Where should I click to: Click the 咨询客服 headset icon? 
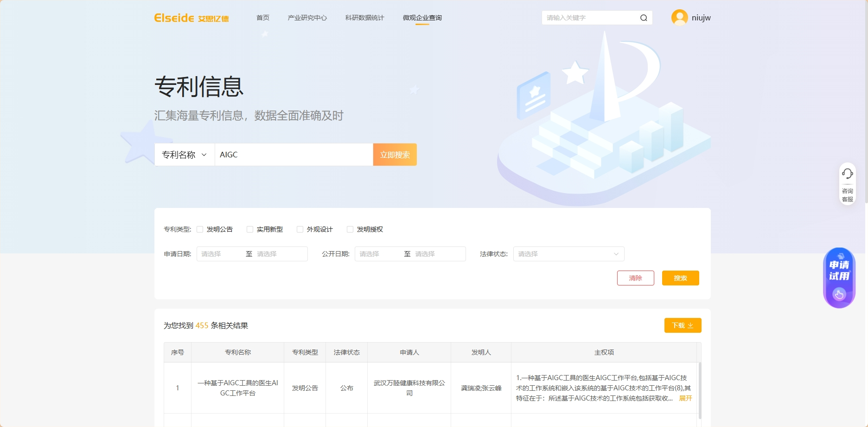pyautogui.click(x=848, y=174)
